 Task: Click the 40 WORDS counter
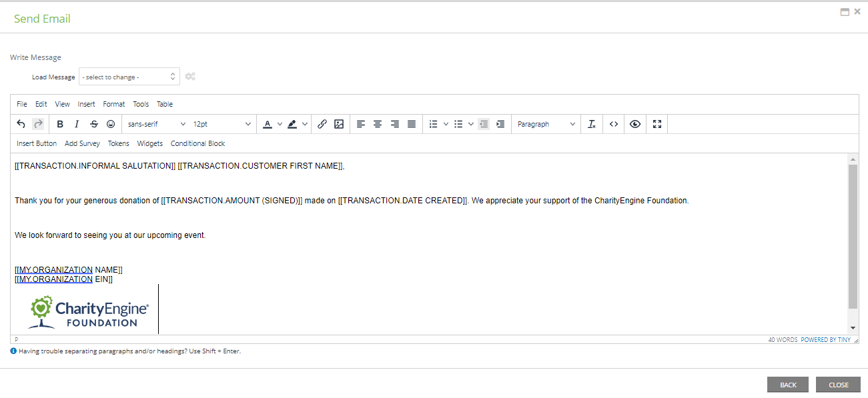coord(783,339)
